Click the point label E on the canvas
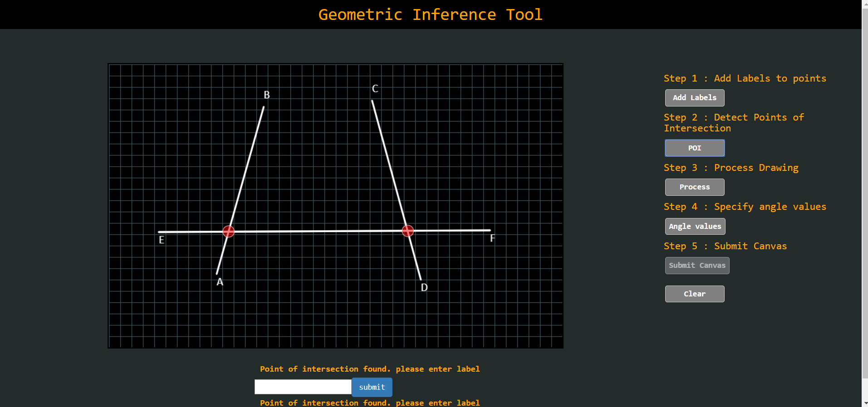868x407 pixels. [162, 240]
